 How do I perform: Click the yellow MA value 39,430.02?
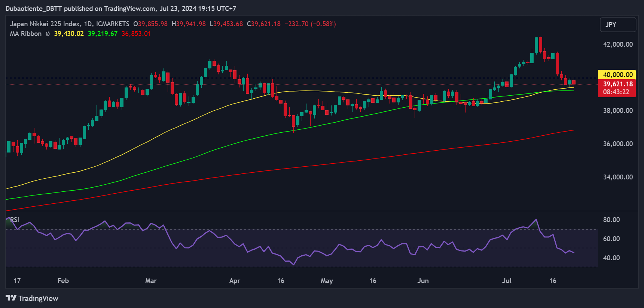[x=69, y=34]
